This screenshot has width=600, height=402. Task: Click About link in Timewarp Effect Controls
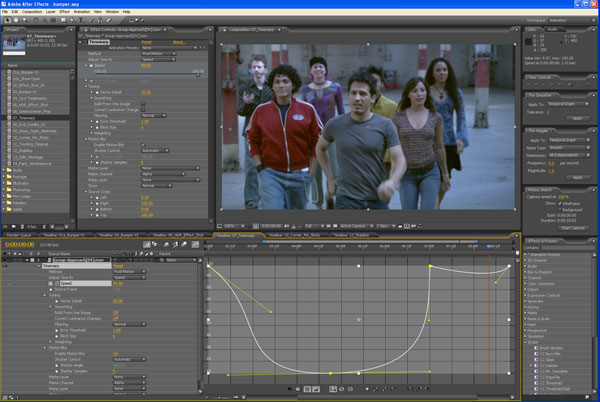click(178, 42)
